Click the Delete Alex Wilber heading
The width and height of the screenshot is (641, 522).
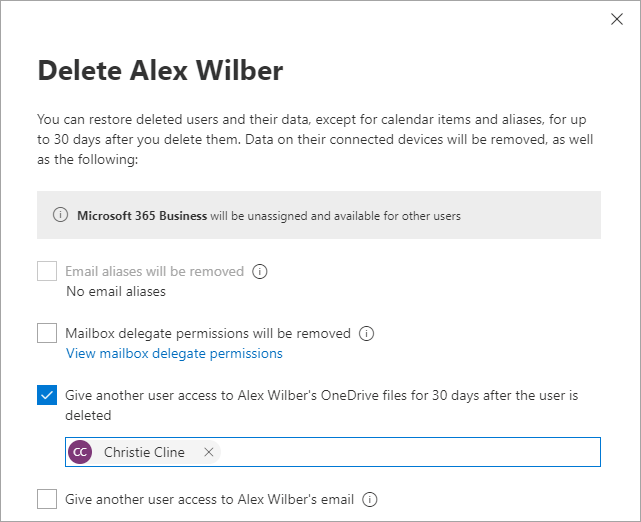[x=160, y=70]
